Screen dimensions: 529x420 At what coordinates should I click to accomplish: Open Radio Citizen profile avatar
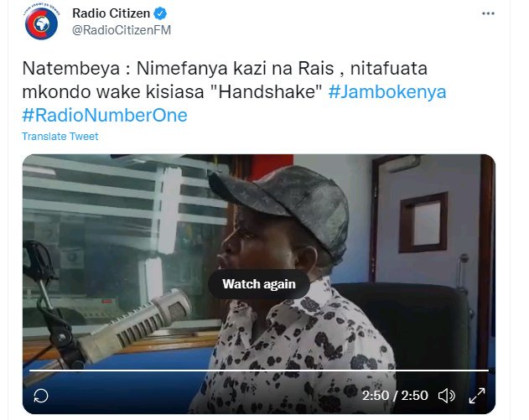[x=41, y=23]
